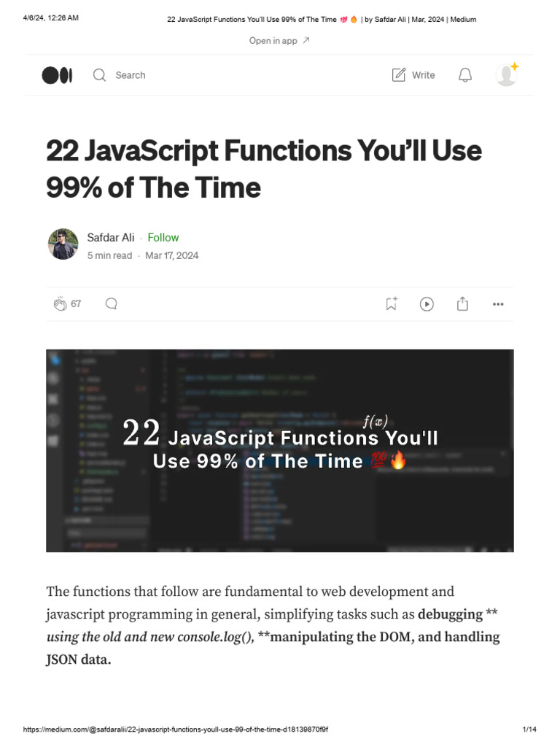Image resolution: width=560 pixels, height=747 pixels.
Task: Expand the three-dot more options menu
Action: (x=498, y=304)
